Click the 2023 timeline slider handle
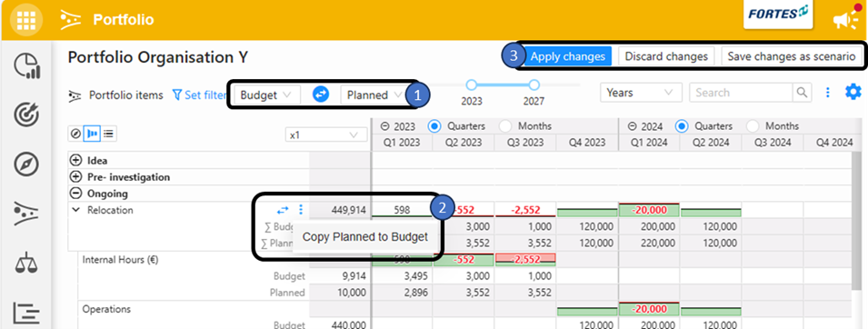The width and height of the screenshot is (868, 329). coord(471,85)
